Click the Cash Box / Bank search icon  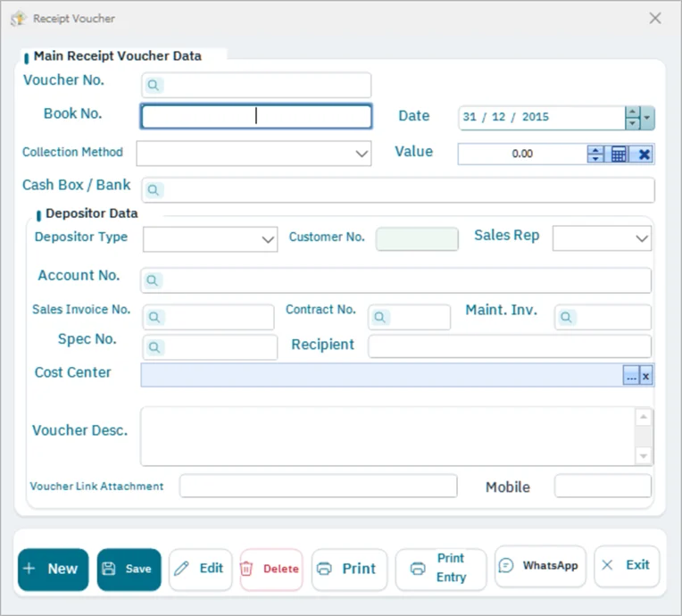click(x=154, y=190)
